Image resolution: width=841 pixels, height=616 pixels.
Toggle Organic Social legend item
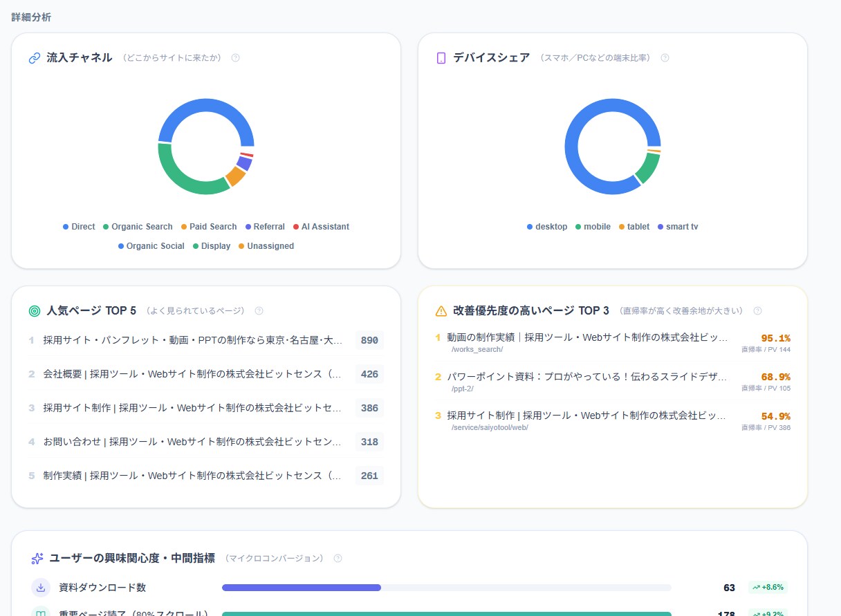click(151, 246)
